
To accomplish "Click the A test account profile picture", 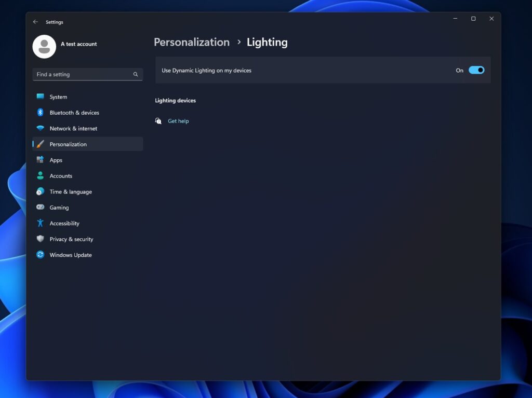I will click(x=44, y=46).
